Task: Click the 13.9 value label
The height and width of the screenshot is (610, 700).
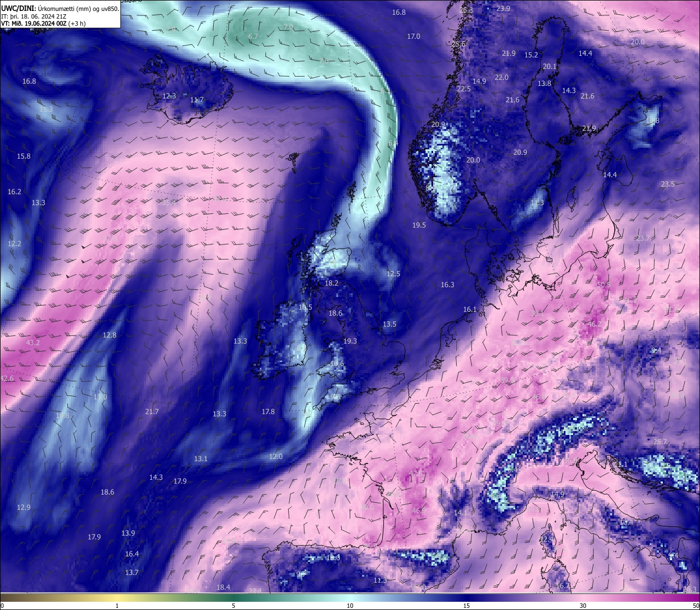Action: 128,533
